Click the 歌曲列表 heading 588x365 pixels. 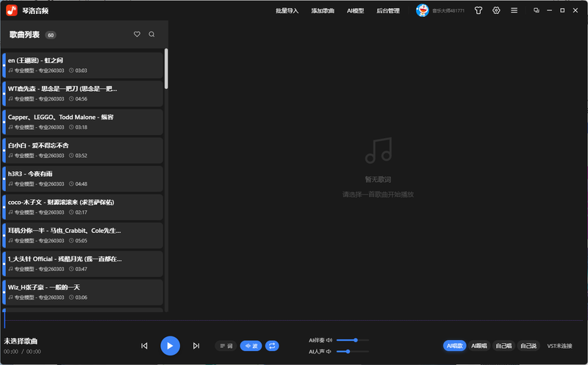tap(24, 35)
